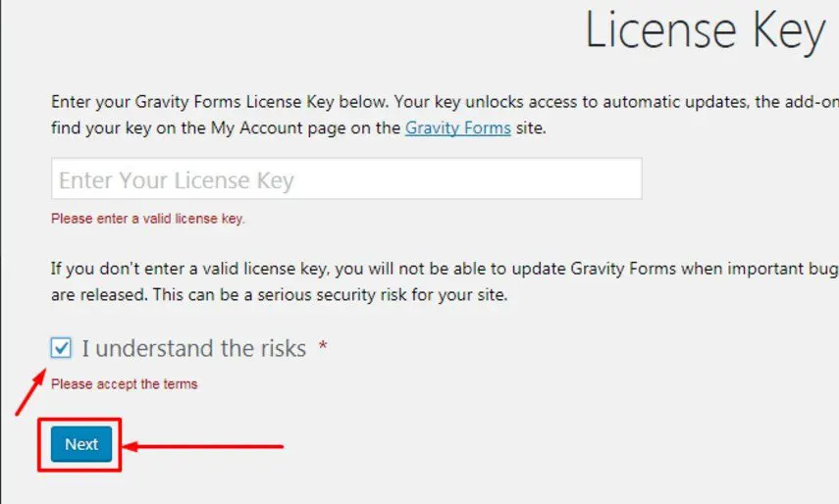Click the "Please enter a valid license key" error
Viewport: 839px width, 504px height.
tap(147, 219)
